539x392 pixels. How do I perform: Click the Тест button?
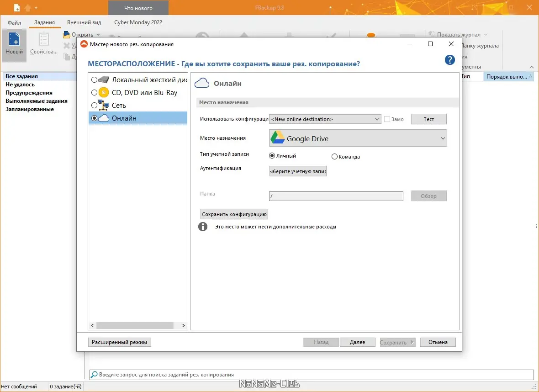428,119
